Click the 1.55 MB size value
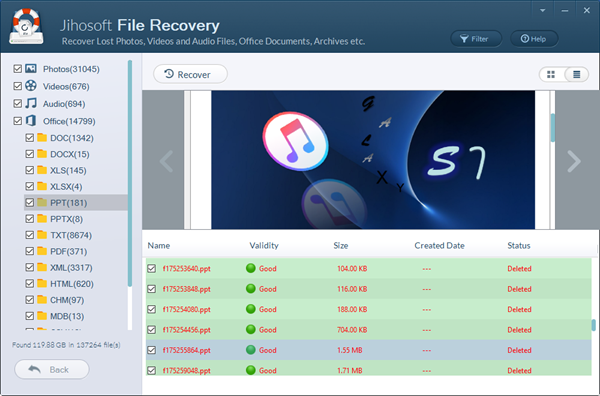The width and height of the screenshot is (600, 396). [x=350, y=350]
